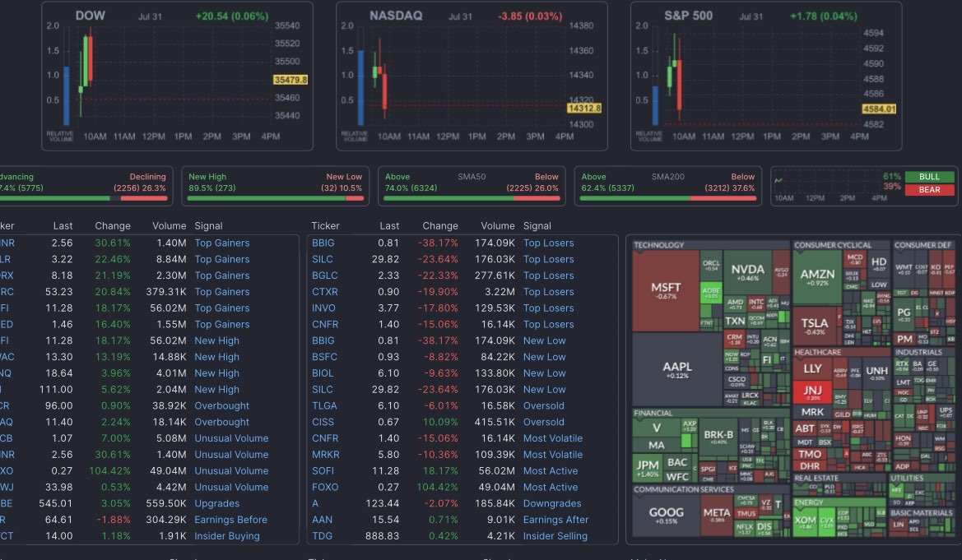Select the XOM tile in the heat map

tap(805, 523)
